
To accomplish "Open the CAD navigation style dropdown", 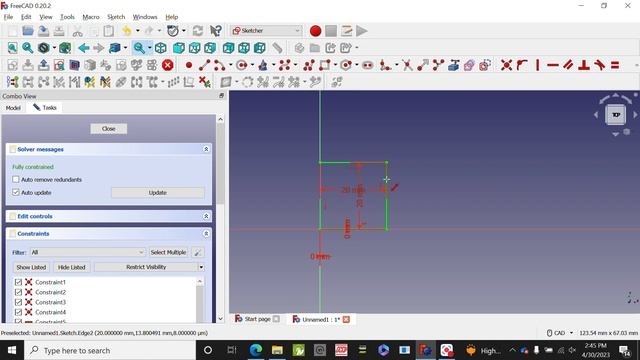I will [x=560, y=333].
